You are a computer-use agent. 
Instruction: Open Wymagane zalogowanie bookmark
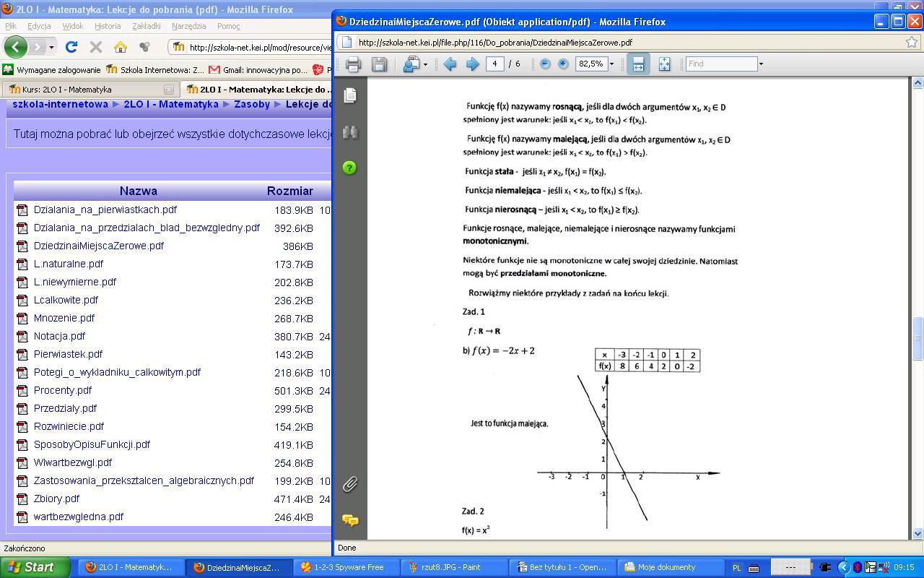click(51, 70)
